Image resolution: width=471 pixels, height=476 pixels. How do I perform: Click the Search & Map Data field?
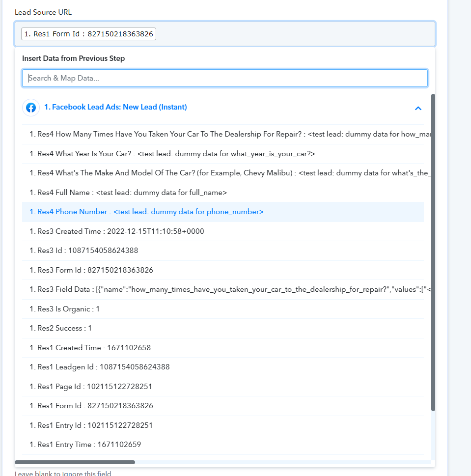click(x=225, y=78)
